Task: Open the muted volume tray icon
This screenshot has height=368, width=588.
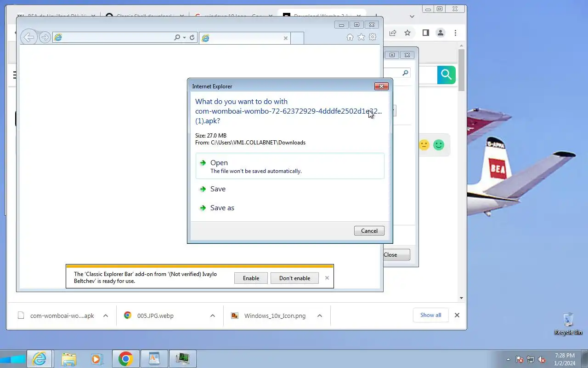Action: click(542, 359)
